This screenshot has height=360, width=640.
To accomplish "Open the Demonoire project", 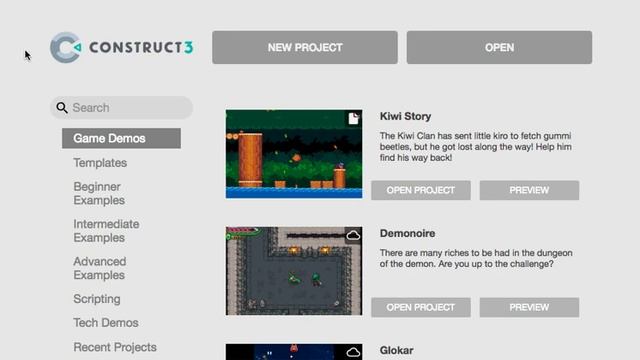I will coord(421,307).
